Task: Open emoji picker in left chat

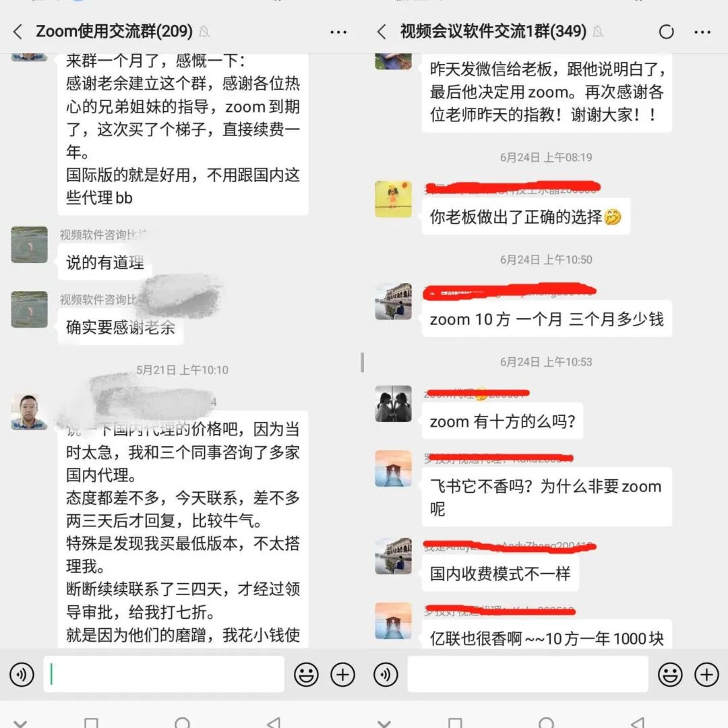Action: [307, 674]
